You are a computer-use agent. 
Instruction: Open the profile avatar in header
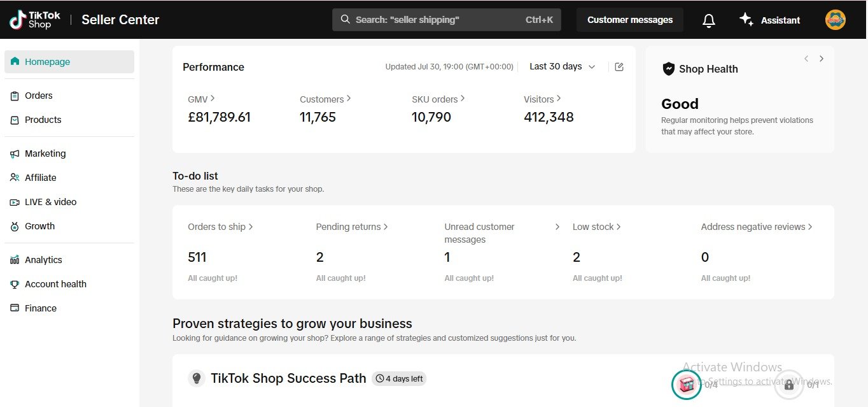pos(835,20)
